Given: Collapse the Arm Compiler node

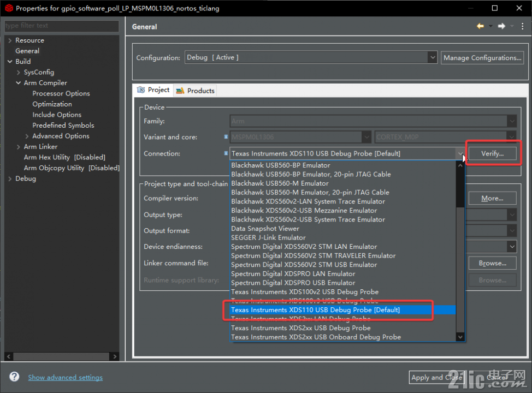Looking at the screenshot, I should (x=19, y=83).
